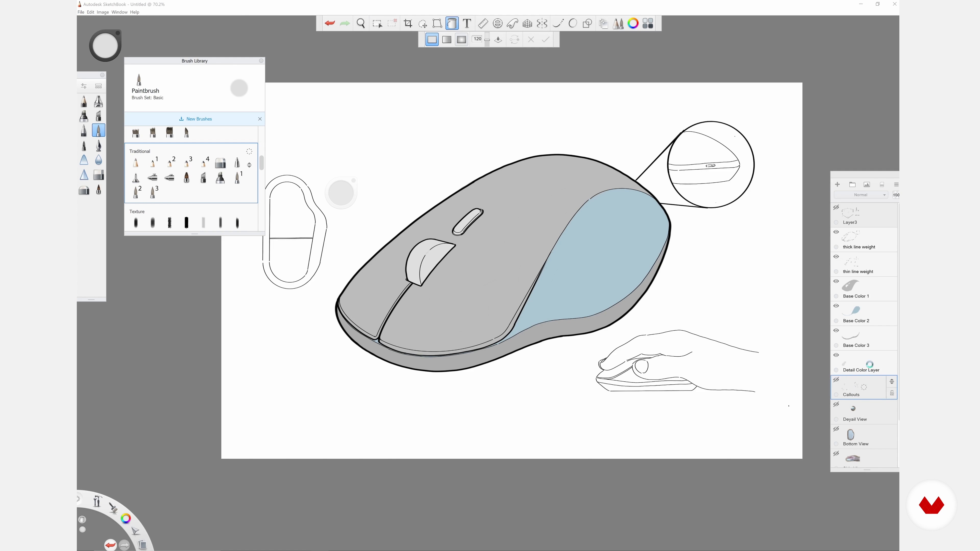Open the Help menu
This screenshot has height=551, width=980.
click(x=135, y=12)
